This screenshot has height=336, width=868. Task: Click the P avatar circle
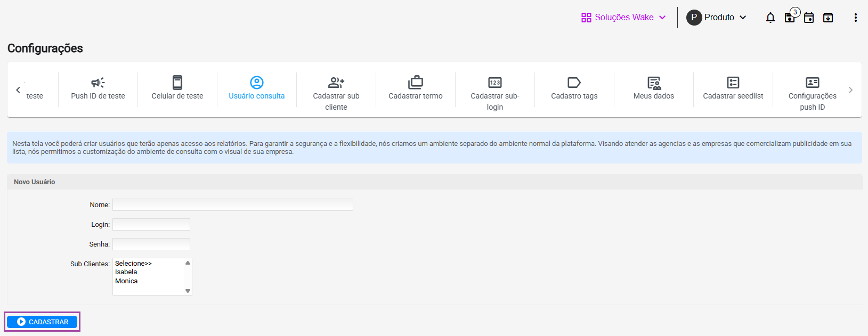pyautogui.click(x=694, y=18)
